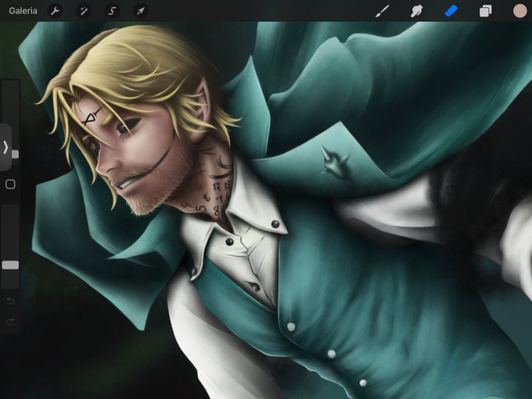Select the Smudge tool
This screenshot has height=399, width=532.
416,11
